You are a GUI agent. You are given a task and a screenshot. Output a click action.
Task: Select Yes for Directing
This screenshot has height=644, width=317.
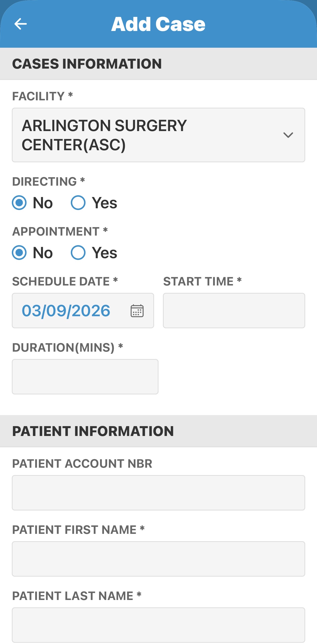[78, 203]
